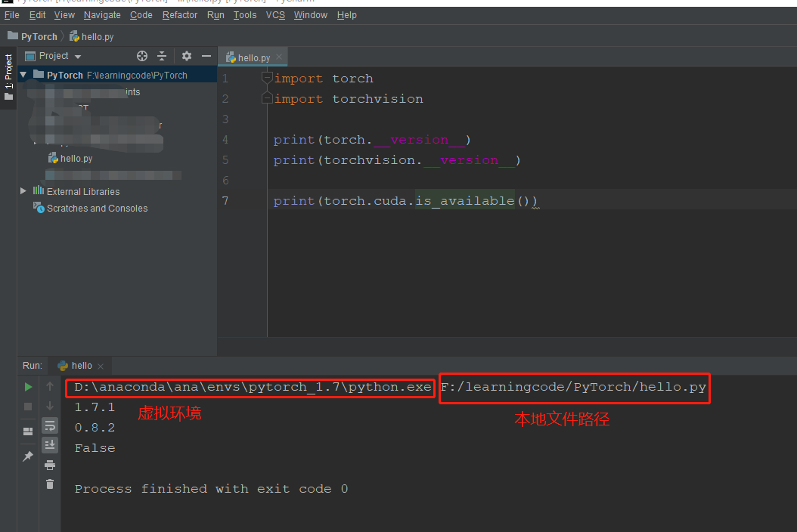Stop the running process
Viewport: 797px width, 532px height.
(x=28, y=406)
